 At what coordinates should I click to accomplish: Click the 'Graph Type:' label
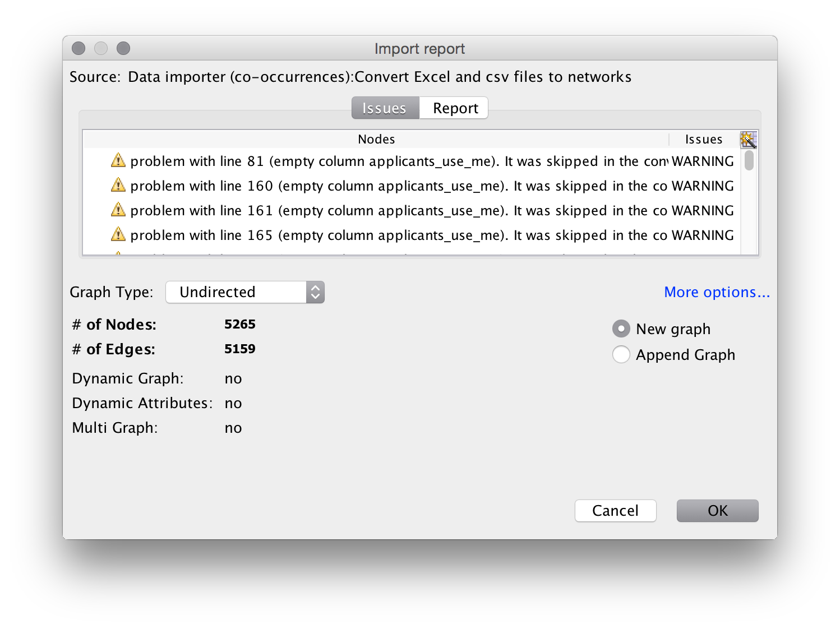tap(111, 292)
